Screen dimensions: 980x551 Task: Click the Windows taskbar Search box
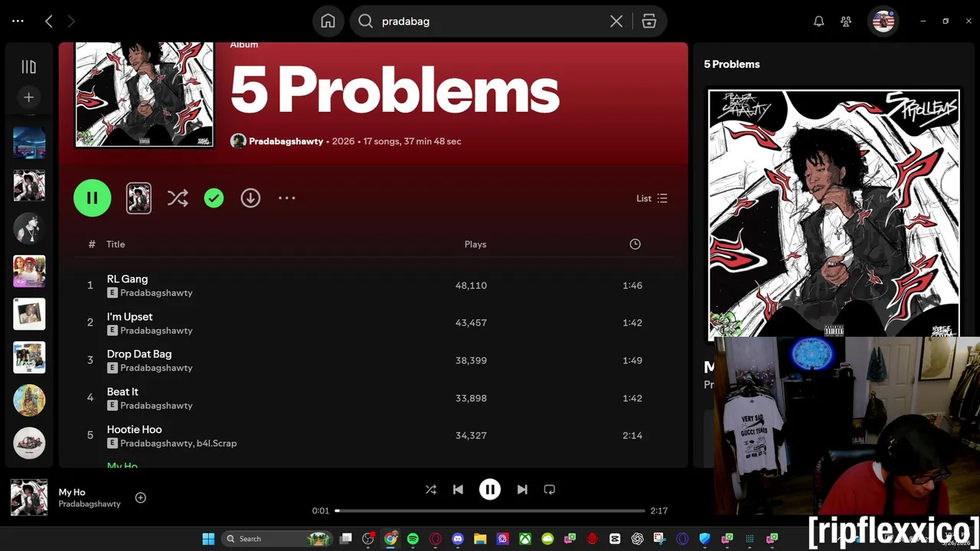coord(277,539)
